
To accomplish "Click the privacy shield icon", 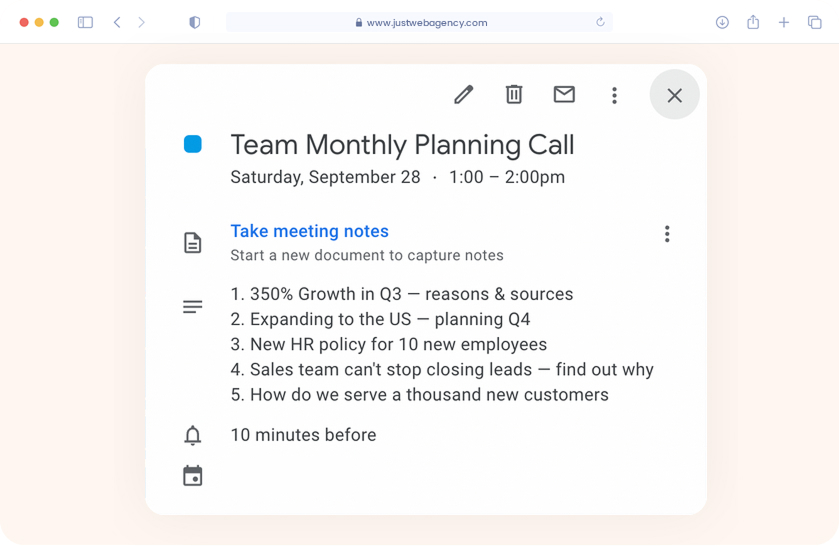I will click(x=194, y=22).
